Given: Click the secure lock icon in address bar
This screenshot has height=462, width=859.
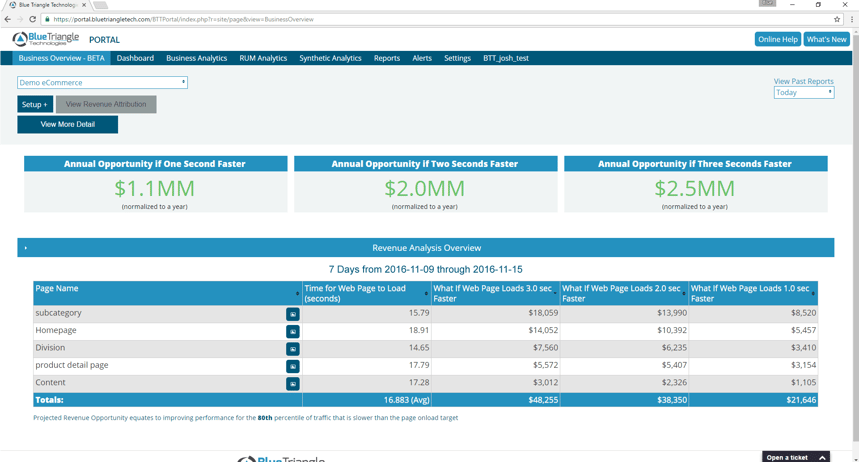Looking at the screenshot, I should pos(47,19).
